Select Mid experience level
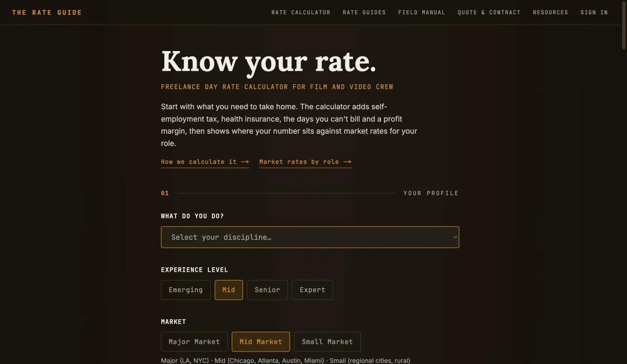This screenshot has height=364, width=627. pyautogui.click(x=229, y=290)
